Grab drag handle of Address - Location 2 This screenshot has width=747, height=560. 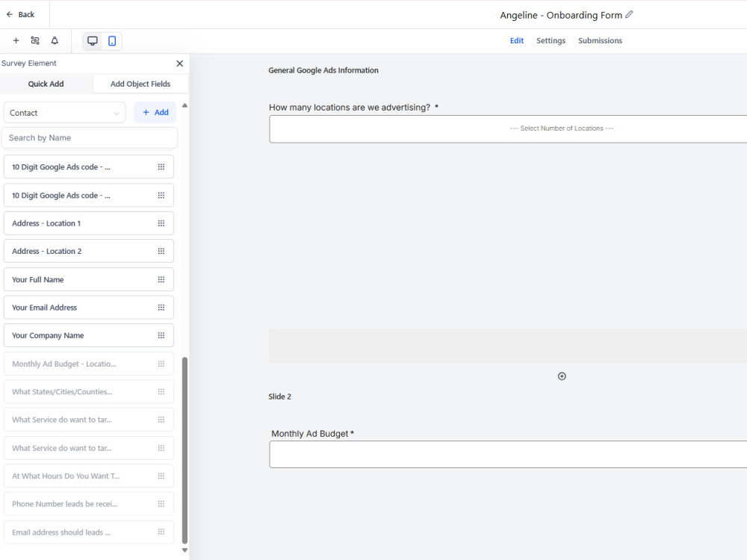(161, 251)
